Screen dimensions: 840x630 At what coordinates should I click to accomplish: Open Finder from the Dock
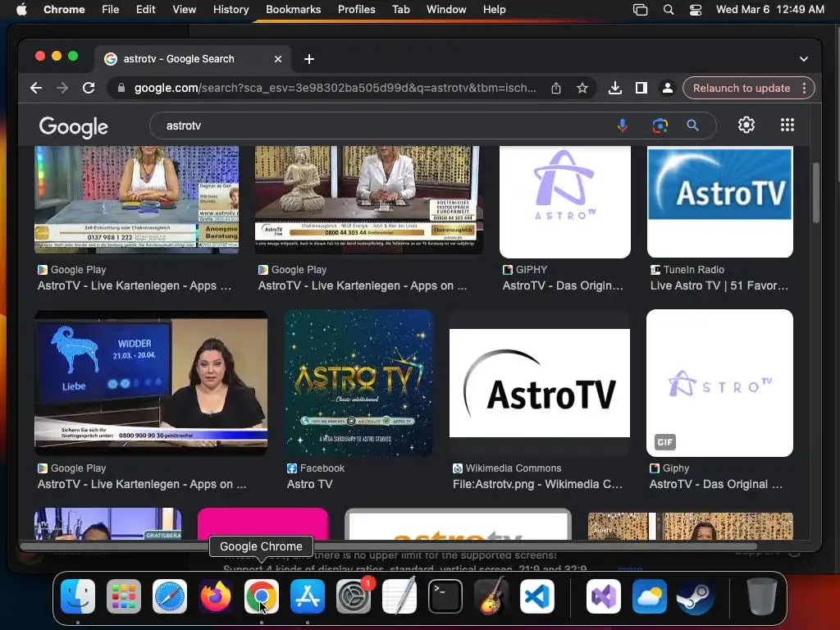tap(78, 596)
